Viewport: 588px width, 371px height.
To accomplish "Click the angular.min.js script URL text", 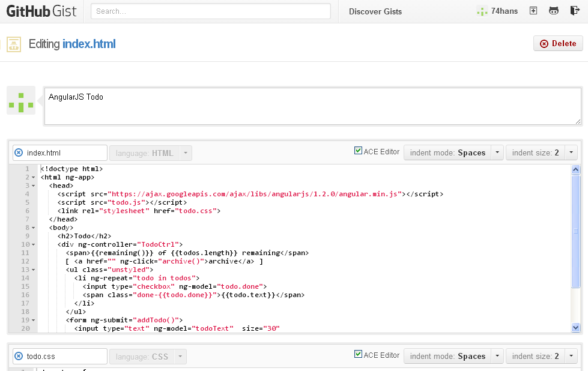I will [x=255, y=194].
